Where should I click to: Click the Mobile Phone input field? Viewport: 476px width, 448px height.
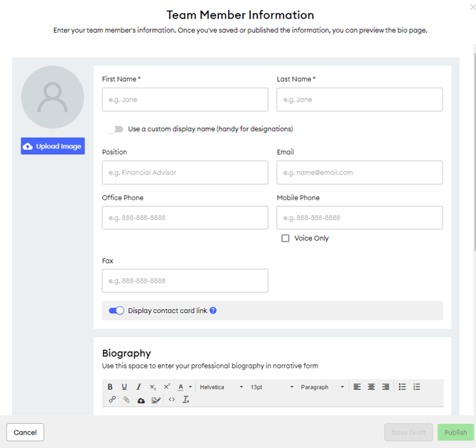pyautogui.click(x=359, y=217)
